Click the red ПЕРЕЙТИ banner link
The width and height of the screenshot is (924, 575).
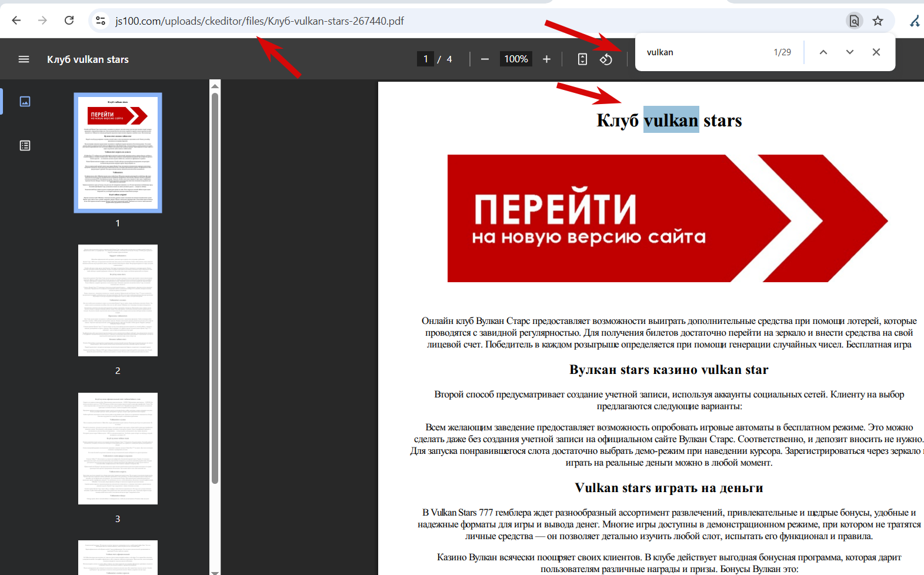click(x=668, y=218)
